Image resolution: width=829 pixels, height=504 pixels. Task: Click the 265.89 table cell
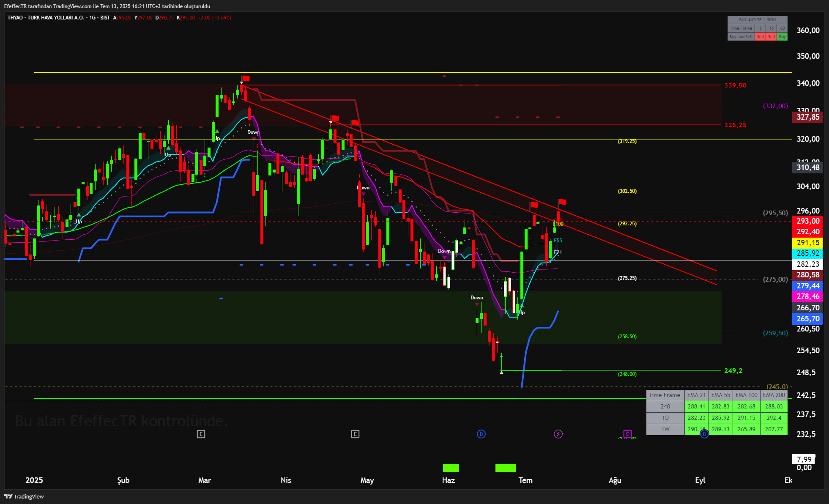click(x=746, y=429)
